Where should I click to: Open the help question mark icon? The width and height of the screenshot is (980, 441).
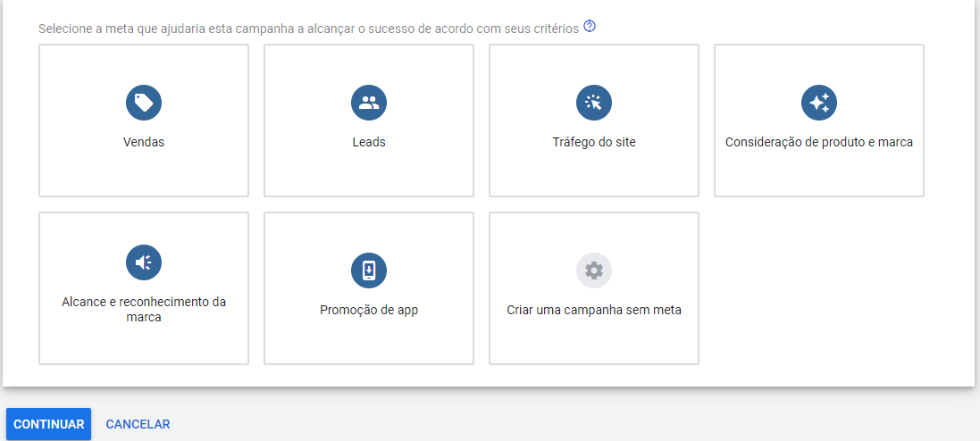coord(590,27)
